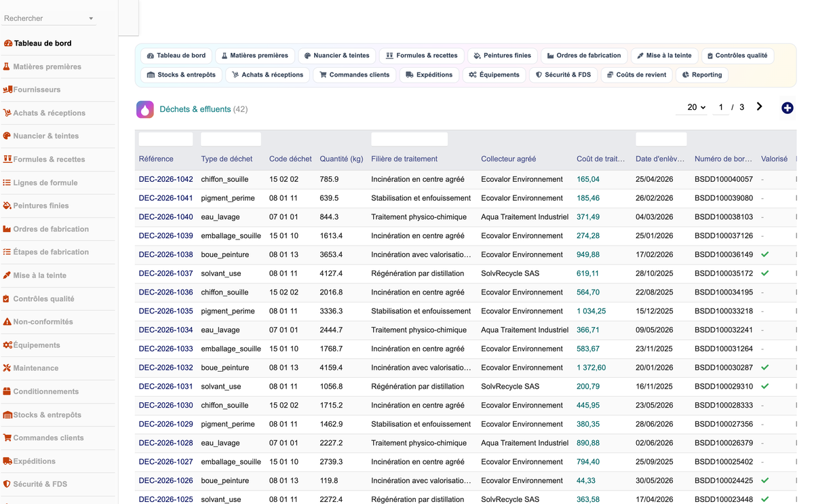
Task: Sort by the Quantité (kg) column header
Action: 341,159
